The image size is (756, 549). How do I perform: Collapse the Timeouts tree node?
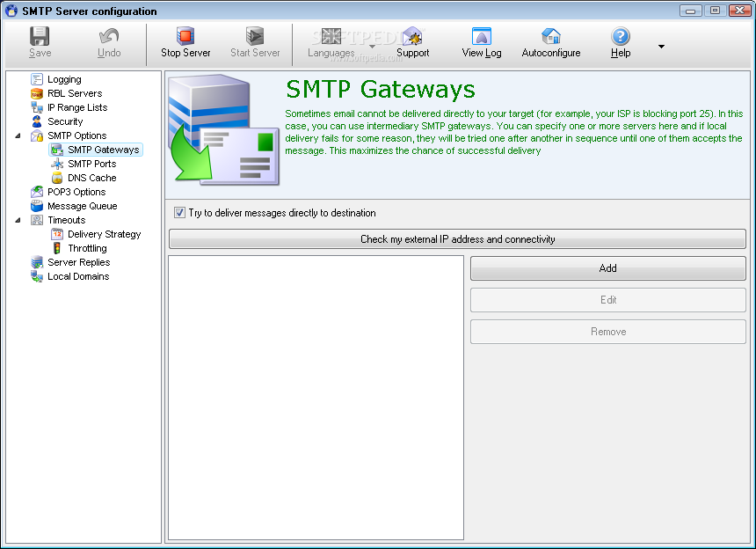[18, 220]
